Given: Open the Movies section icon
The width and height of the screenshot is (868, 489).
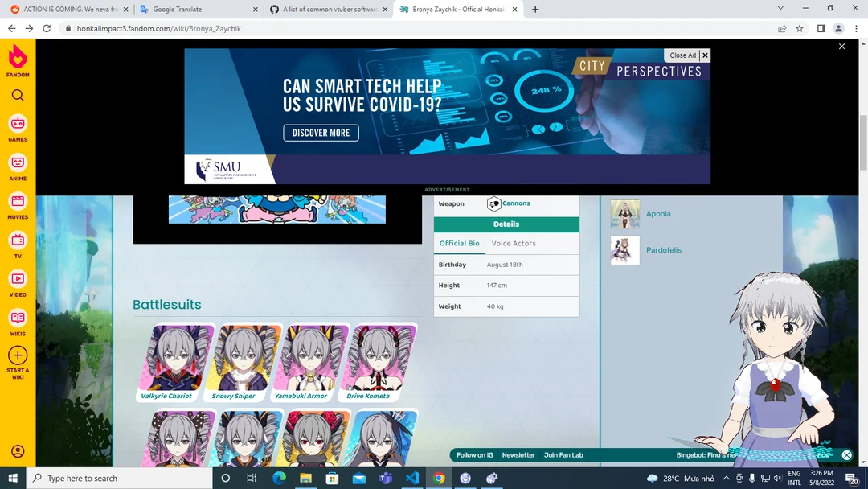Looking at the screenshot, I should [x=17, y=203].
